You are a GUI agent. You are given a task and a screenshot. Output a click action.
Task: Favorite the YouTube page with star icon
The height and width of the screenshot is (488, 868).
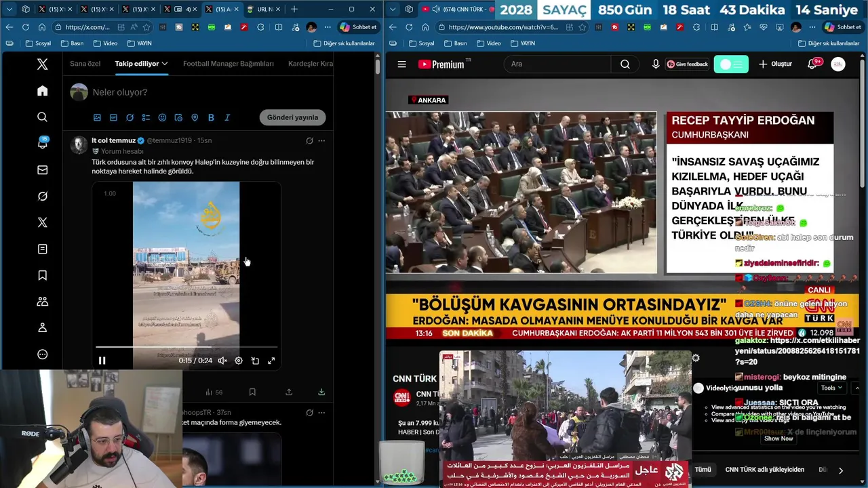pyautogui.click(x=583, y=27)
